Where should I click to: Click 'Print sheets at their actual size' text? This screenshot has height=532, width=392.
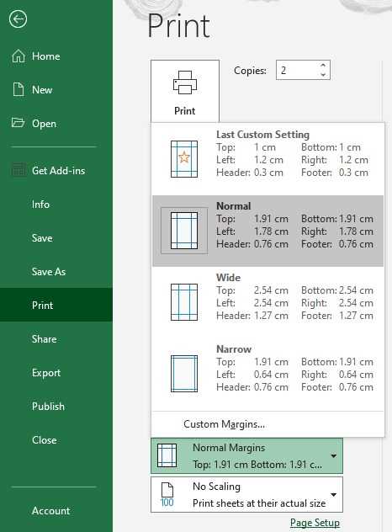point(259,503)
